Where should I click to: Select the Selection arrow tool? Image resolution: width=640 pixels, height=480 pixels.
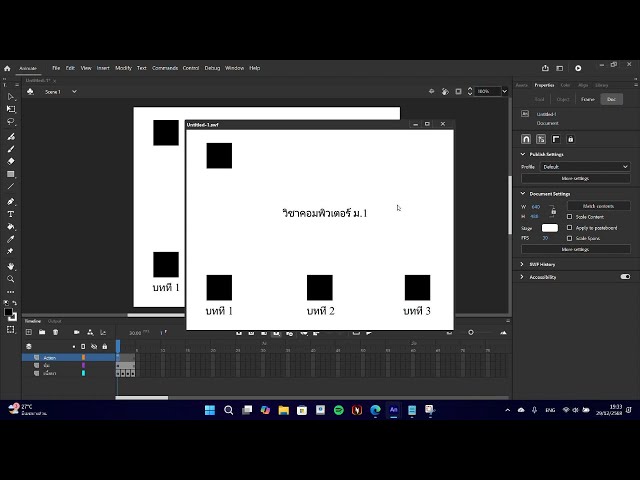11,97
